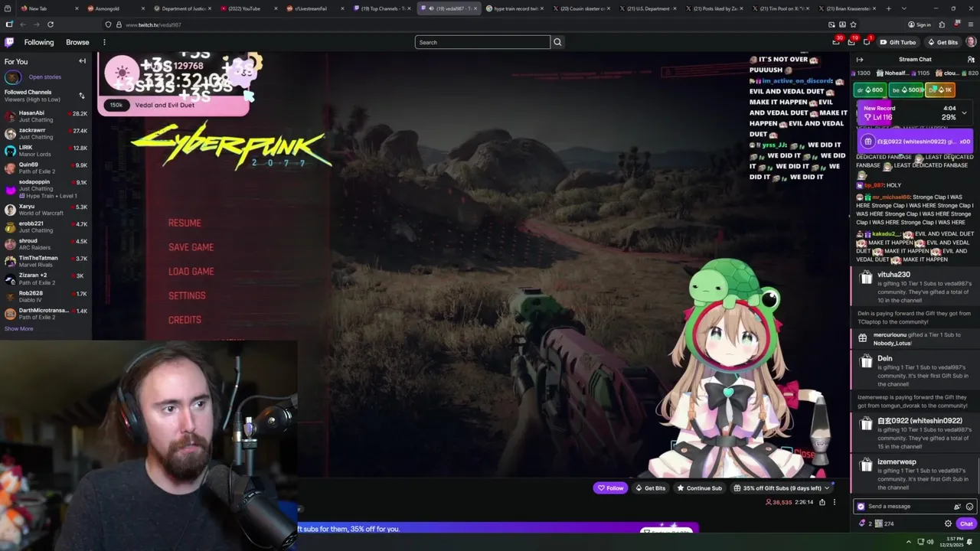
Task: Open the stories link in sidebar
Action: tap(44, 77)
